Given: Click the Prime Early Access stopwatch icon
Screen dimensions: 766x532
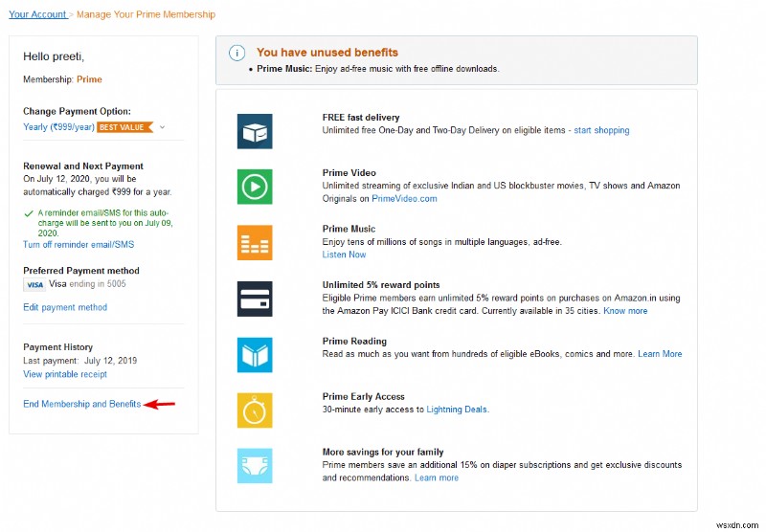Looking at the screenshot, I should click(255, 410).
